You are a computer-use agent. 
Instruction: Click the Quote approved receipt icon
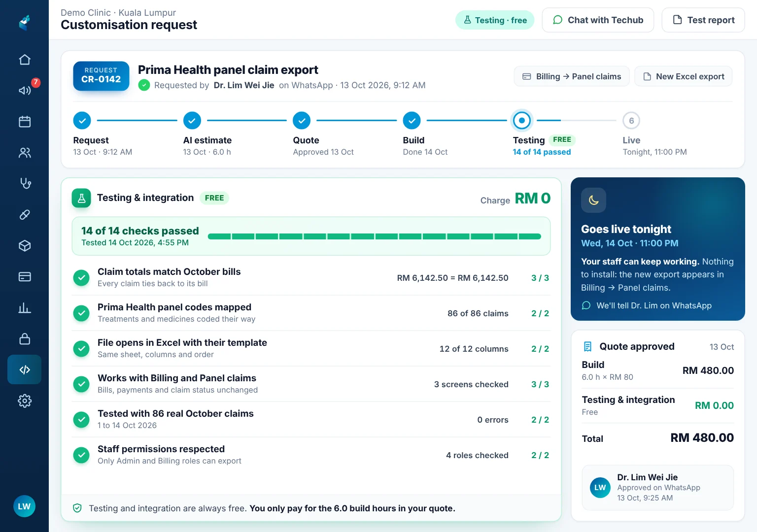[x=587, y=346]
